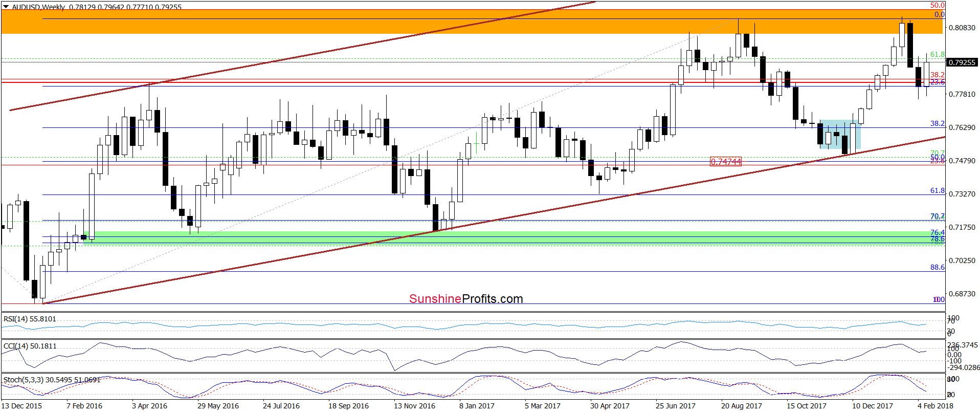The width and height of the screenshot is (980, 413).
Task: Open the chart dropdown triangle beside AUDUSD,Weekly
Action: point(6,7)
